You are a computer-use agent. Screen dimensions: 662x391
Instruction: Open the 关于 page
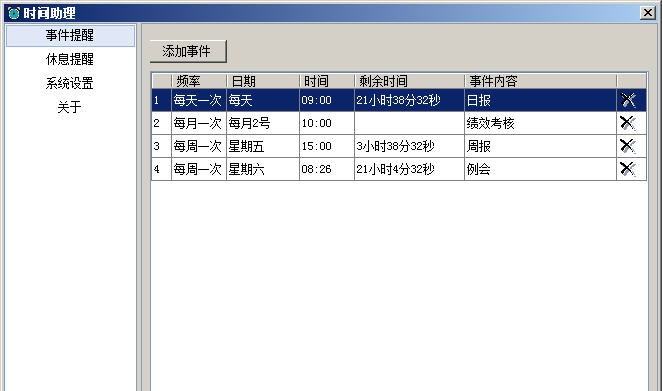coord(71,107)
